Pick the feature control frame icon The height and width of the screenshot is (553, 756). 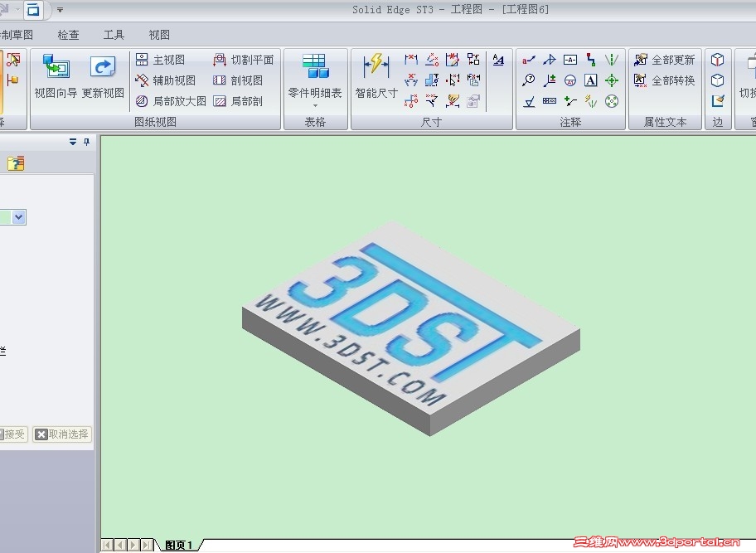(x=550, y=101)
